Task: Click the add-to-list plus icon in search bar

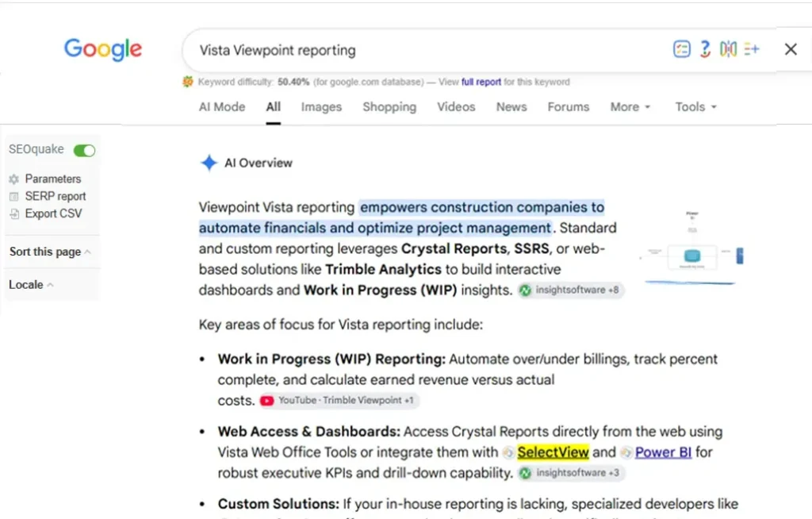Action: (x=752, y=49)
